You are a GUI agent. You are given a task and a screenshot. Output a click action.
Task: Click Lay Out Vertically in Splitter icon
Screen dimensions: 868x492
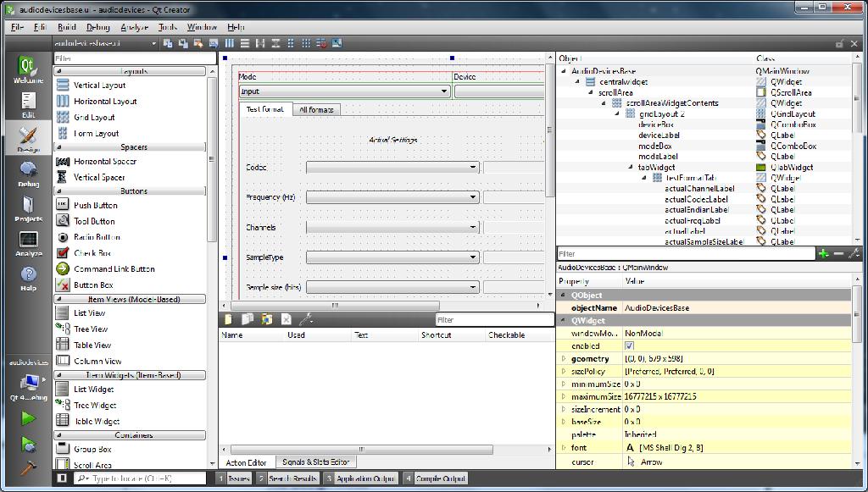coord(275,43)
